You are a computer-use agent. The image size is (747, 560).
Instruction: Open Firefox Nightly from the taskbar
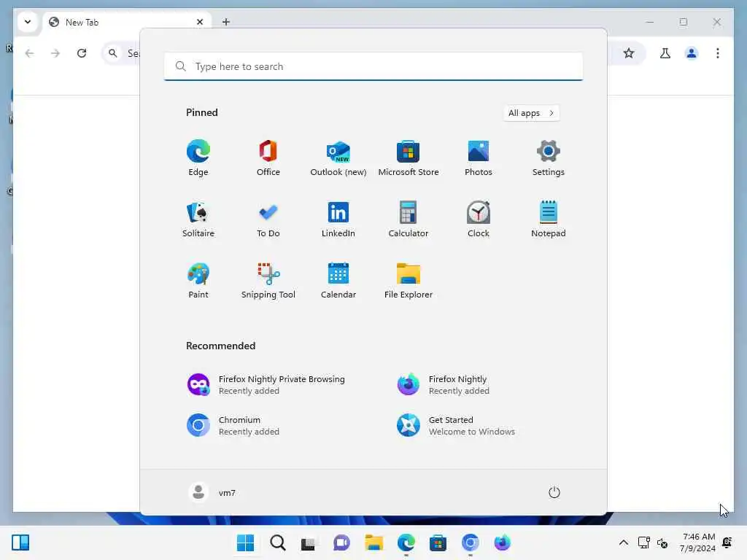[x=502, y=542]
